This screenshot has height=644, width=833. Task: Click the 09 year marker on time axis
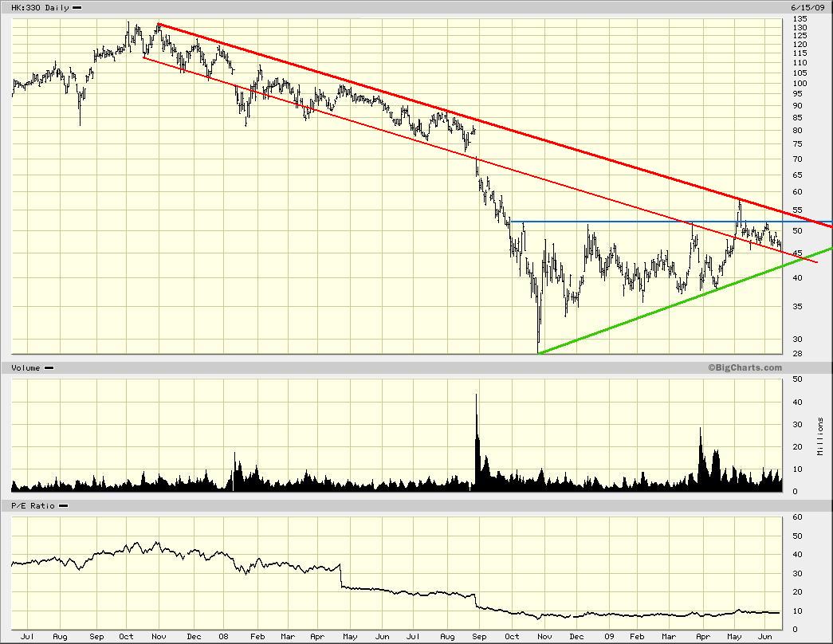609,636
